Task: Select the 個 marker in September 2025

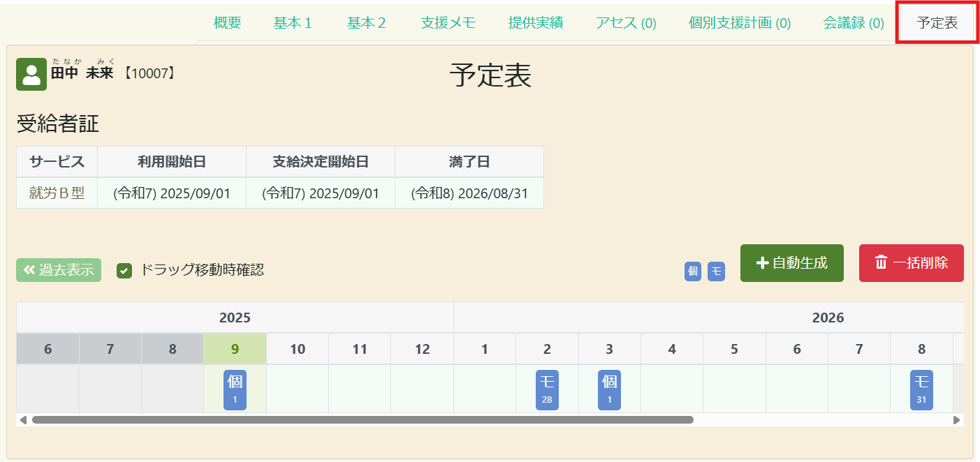Action: tap(235, 389)
